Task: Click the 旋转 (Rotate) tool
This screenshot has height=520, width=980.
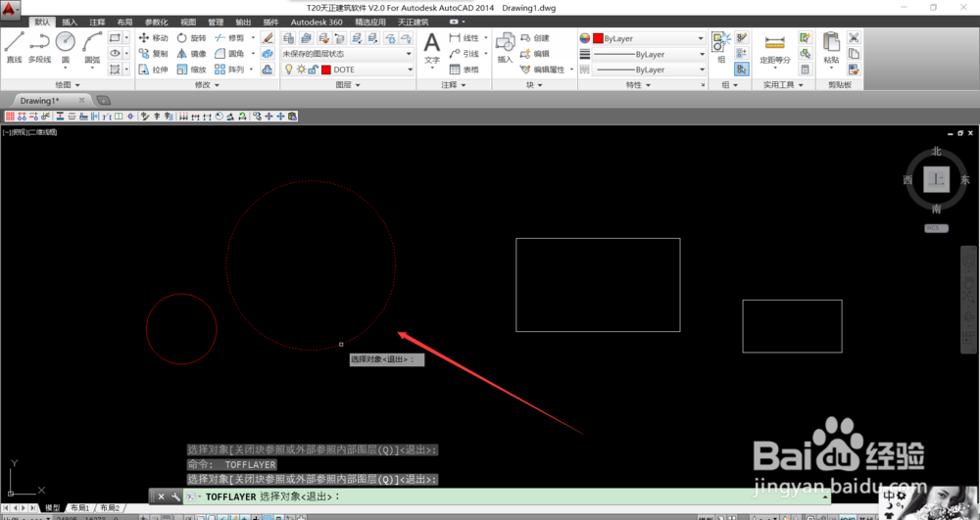Action: 191,38
